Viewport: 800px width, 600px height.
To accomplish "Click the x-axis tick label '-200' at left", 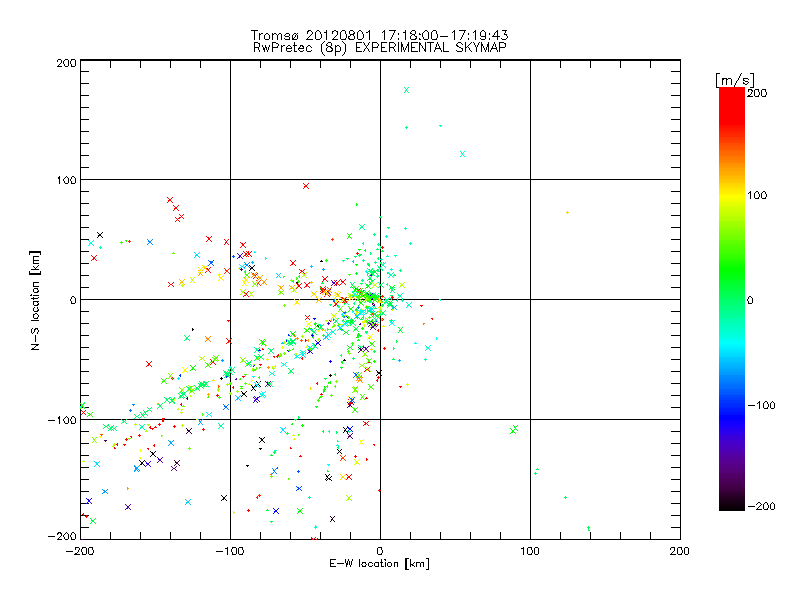I will [x=80, y=552].
